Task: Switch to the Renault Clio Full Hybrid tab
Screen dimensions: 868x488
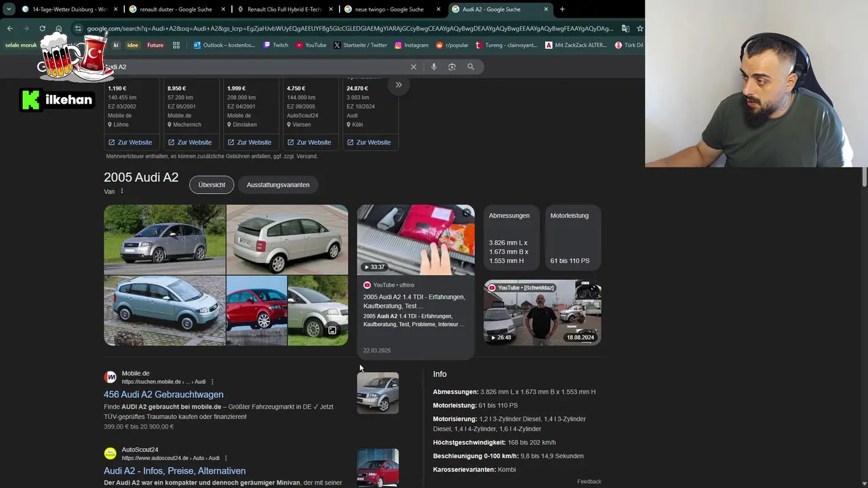Action: 284,9
